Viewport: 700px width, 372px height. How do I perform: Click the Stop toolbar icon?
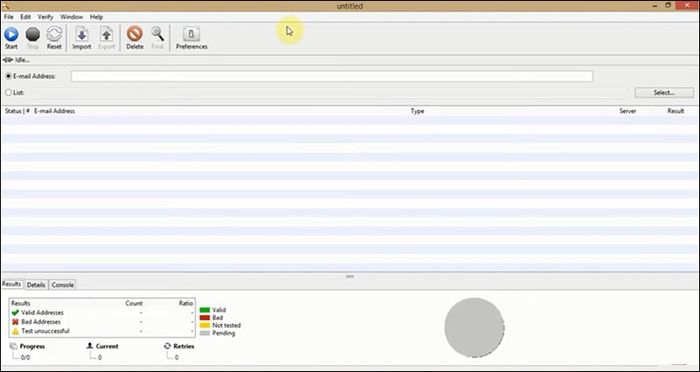(x=33, y=34)
